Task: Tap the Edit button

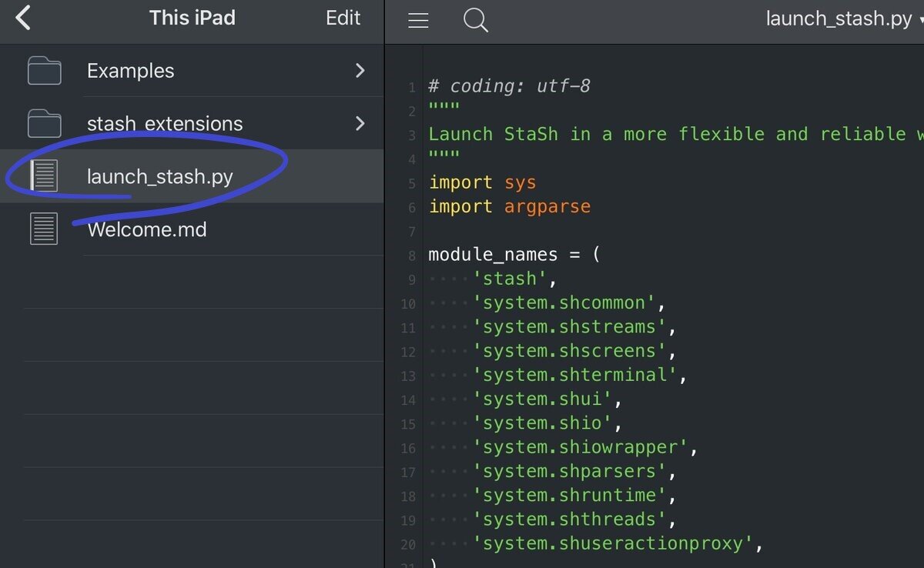Action: 342,18
